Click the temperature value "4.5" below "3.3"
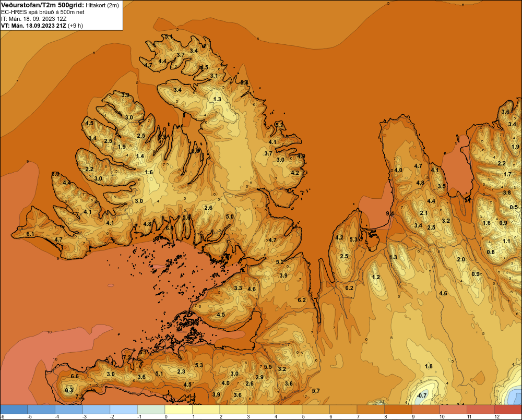This screenshot has height=420, width=522. (x=221, y=315)
